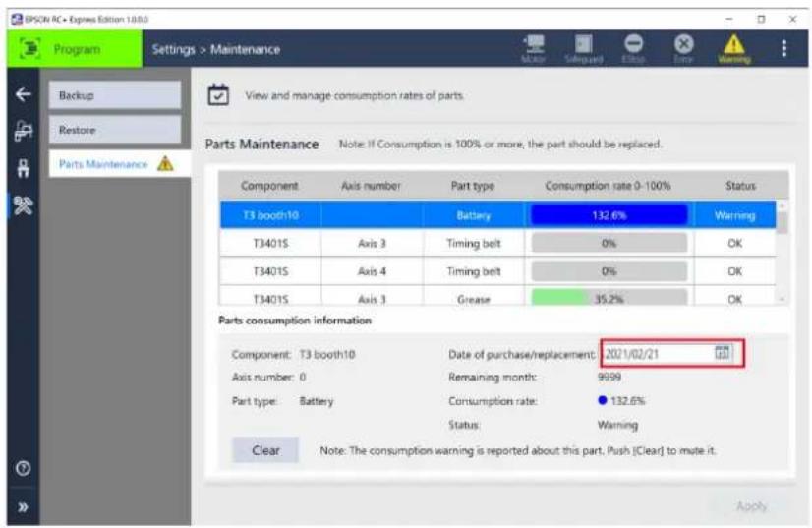This screenshot has width=812, height=528.
Task: Click warning triangle beside Parts Maintenance
Action: 165,164
